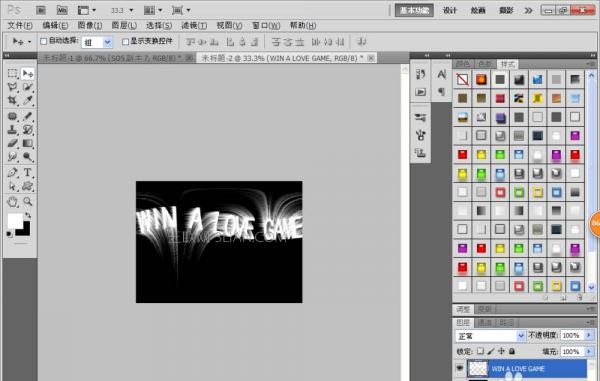Toggle lock position
Screen dimensions: 600x381
(x=501, y=351)
